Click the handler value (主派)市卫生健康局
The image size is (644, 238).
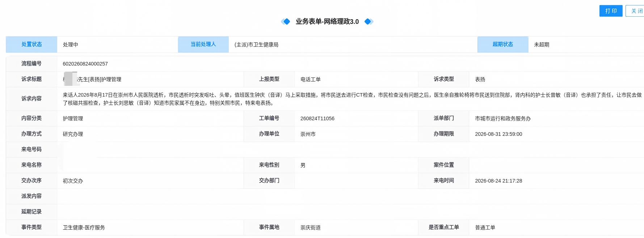[256, 45]
